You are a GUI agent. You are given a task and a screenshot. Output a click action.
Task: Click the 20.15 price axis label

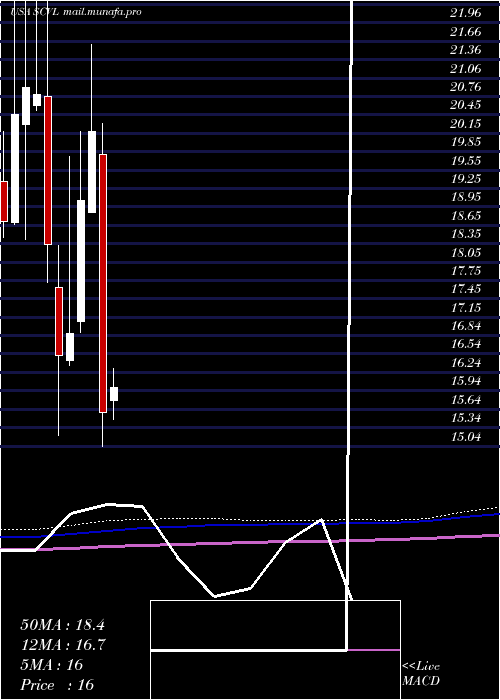coord(466,124)
